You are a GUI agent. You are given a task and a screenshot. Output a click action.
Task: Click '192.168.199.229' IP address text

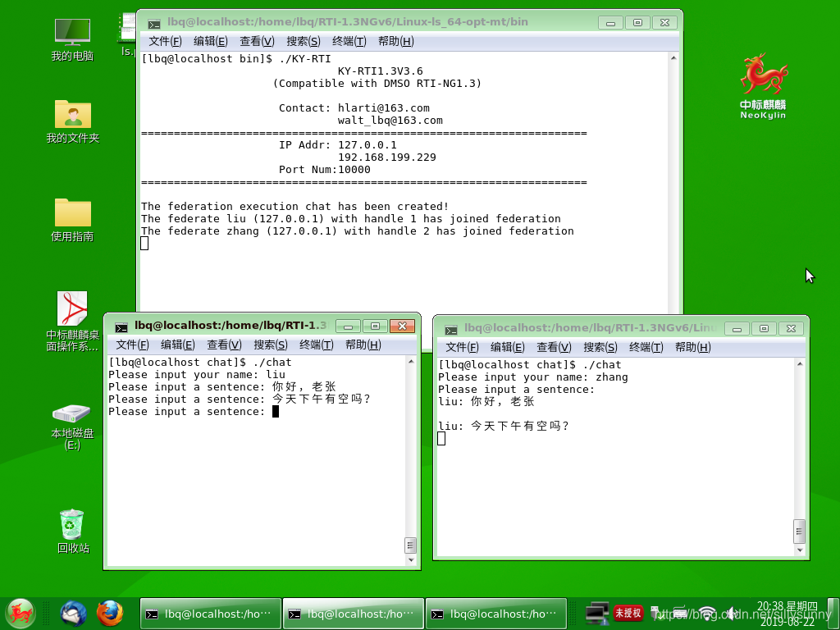(387, 157)
